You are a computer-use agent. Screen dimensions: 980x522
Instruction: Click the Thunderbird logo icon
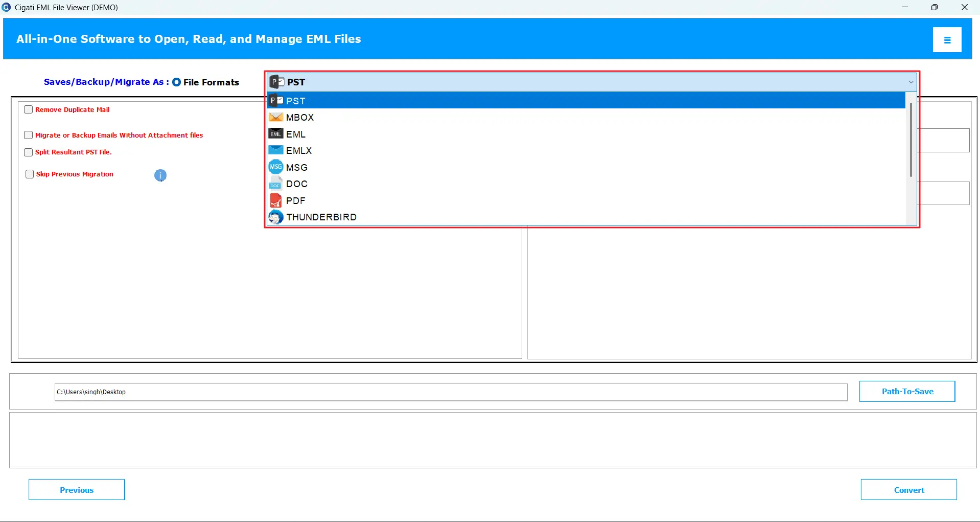click(x=276, y=217)
